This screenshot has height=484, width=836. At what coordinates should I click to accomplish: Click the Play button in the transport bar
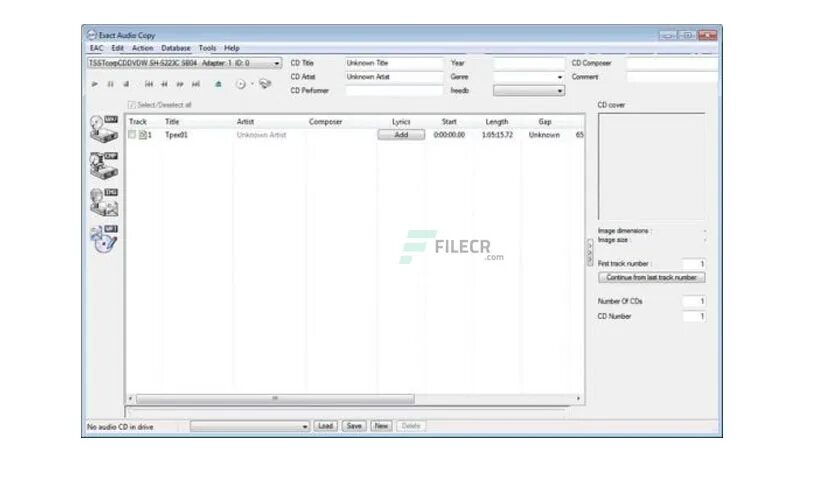tap(95, 84)
